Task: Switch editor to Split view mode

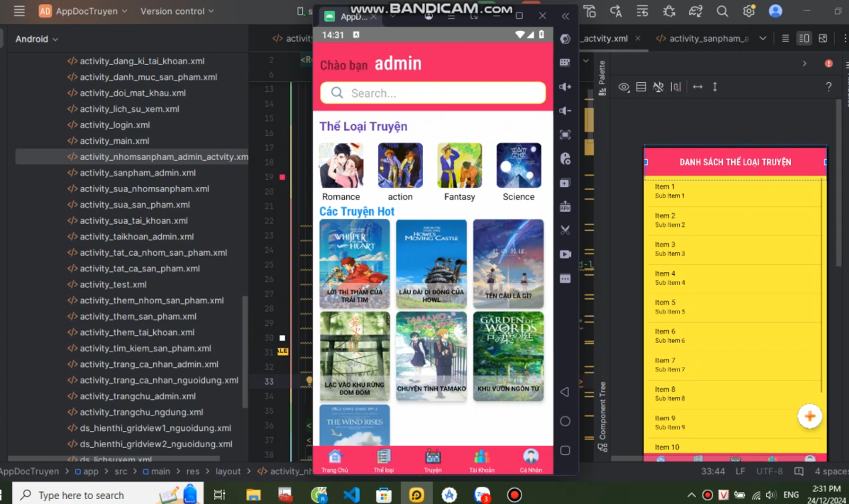Action: pyautogui.click(x=804, y=38)
